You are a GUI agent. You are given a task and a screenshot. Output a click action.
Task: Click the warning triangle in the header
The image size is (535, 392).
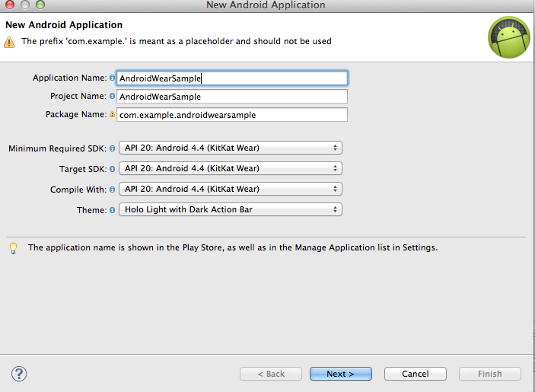click(x=9, y=43)
